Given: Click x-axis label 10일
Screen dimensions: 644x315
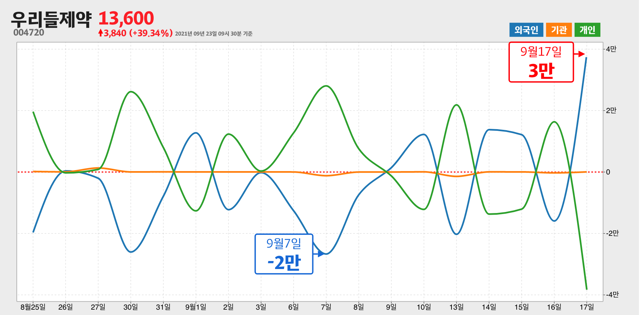Looking at the screenshot, I should pos(424,307).
